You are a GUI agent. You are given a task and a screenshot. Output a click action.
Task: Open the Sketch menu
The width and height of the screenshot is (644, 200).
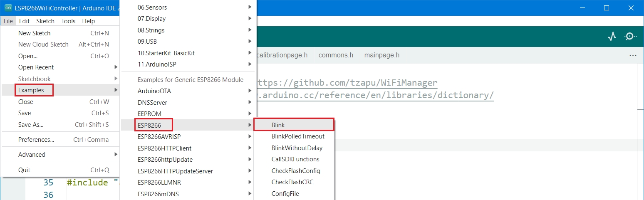pyautogui.click(x=45, y=21)
